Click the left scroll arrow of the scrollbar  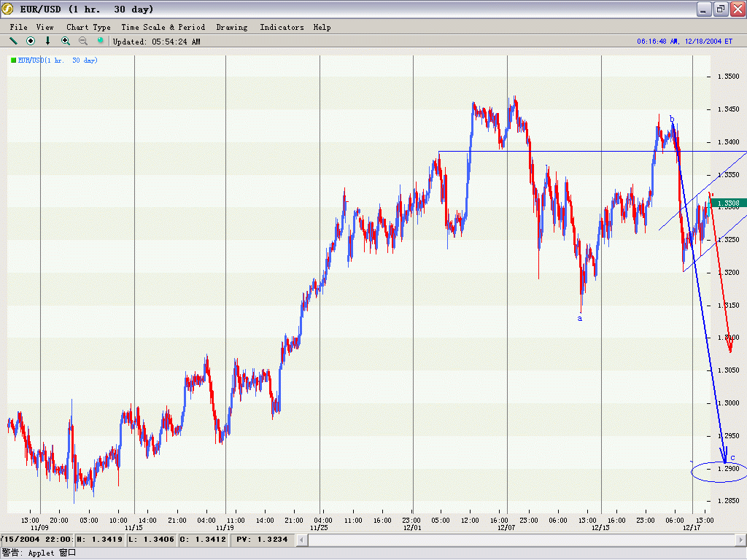click(x=302, y=540)
